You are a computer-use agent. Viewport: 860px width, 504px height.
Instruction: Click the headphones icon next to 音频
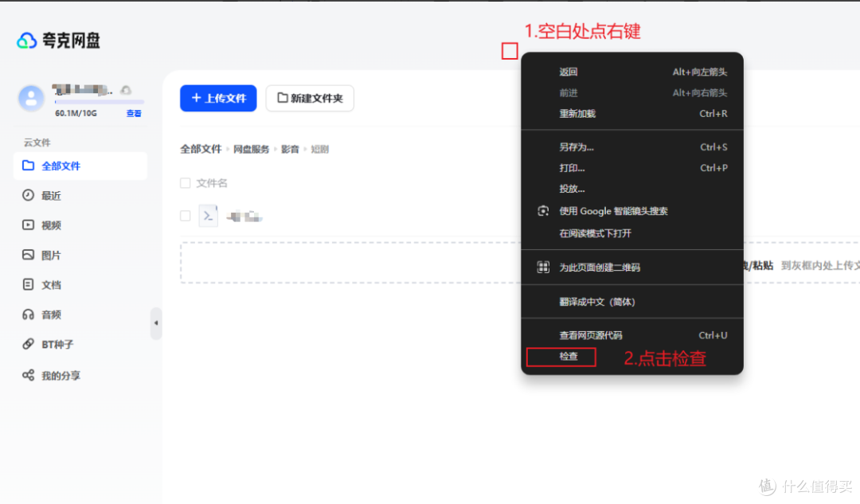[28, 315]
